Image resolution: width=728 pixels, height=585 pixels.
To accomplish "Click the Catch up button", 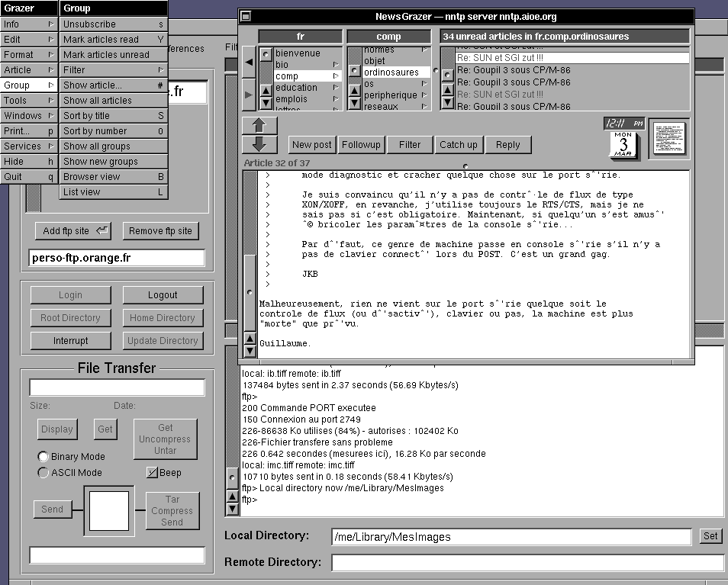I will [x=459, y=145].
